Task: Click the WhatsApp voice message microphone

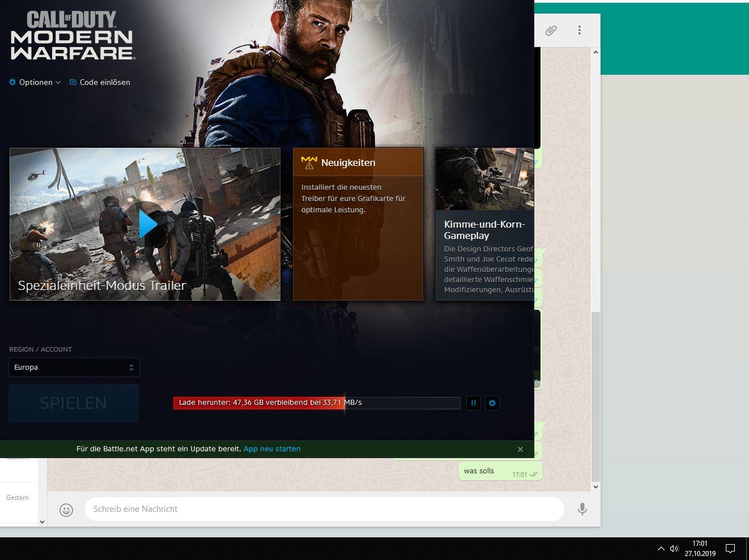Action: [x=582, y=509]
